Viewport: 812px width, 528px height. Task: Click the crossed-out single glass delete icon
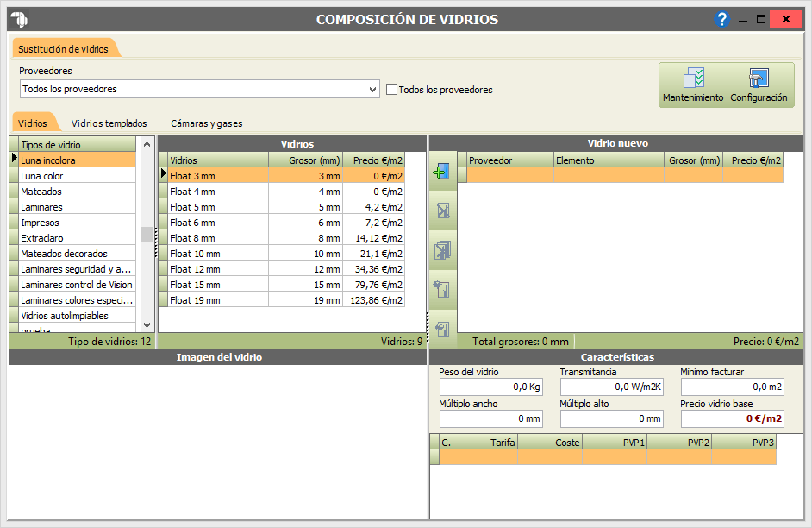click(443, 211)
